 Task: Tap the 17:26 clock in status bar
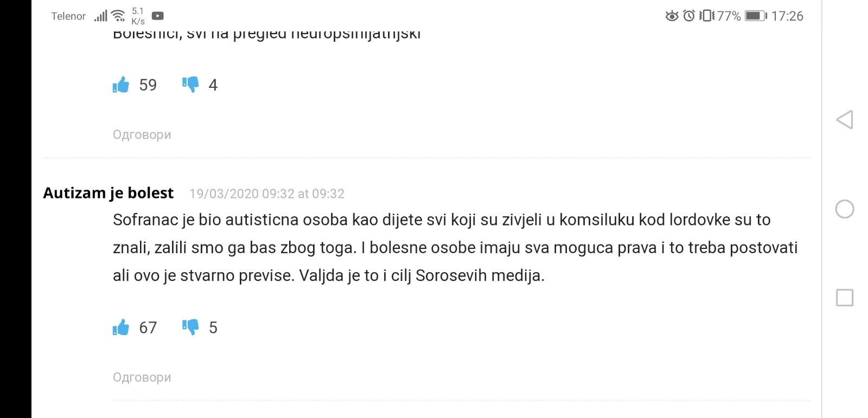coord(787,16)
